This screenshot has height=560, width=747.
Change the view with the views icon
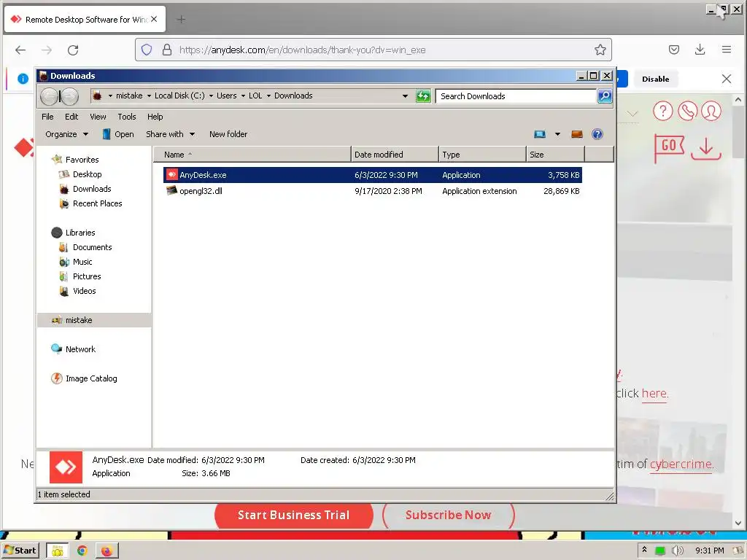(x=540, y=134)
